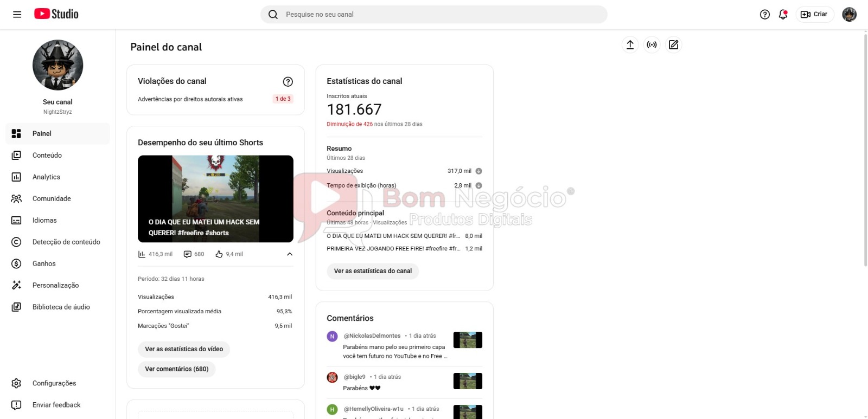Click the page vertical scrollbar
The image size is (868, 419).
point(865,149)
